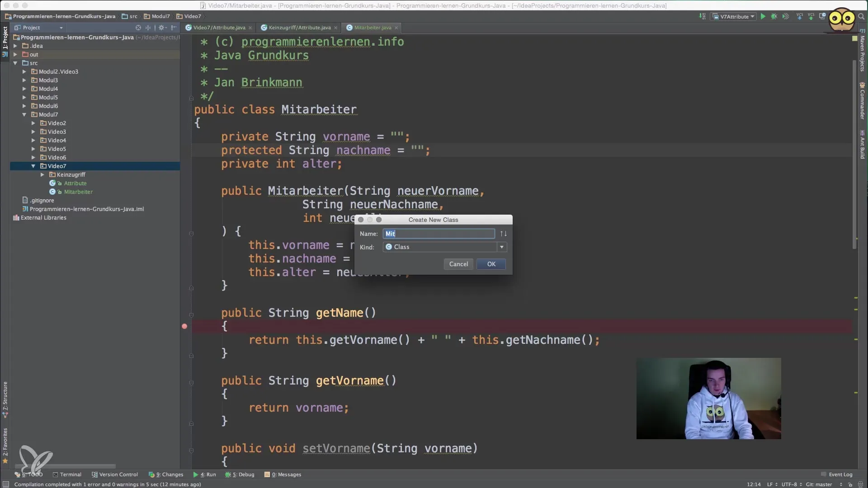Click the VCS update project icon

(x=799, y=16)
